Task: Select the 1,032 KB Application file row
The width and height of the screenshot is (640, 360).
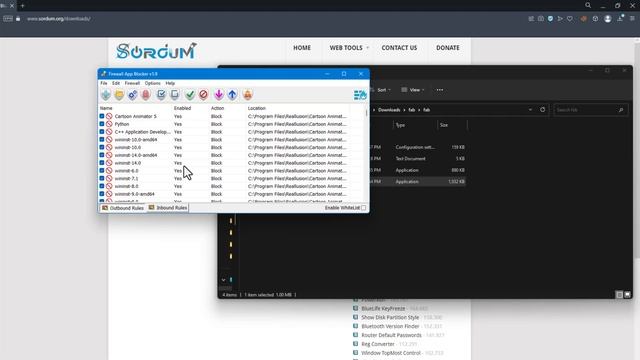Action: [x=418, y=182]
